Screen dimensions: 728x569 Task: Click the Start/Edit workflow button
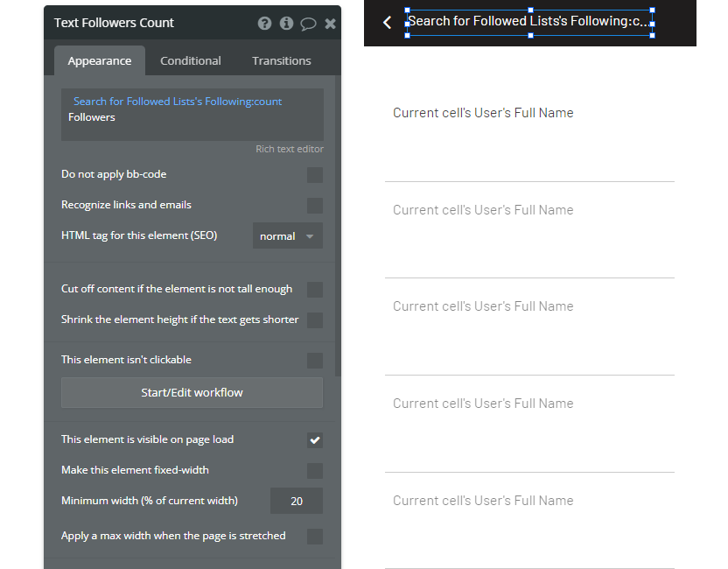click(x=192, y=393)
